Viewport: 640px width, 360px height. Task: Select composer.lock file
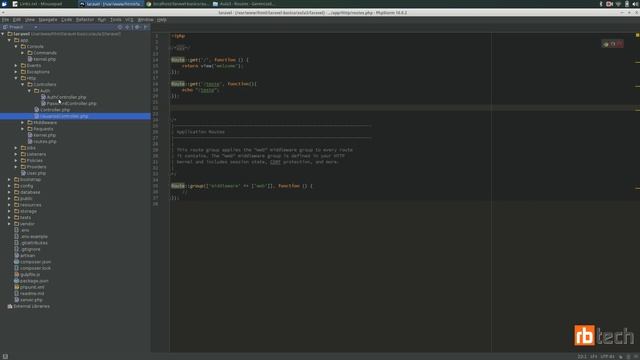coord(32,268)
